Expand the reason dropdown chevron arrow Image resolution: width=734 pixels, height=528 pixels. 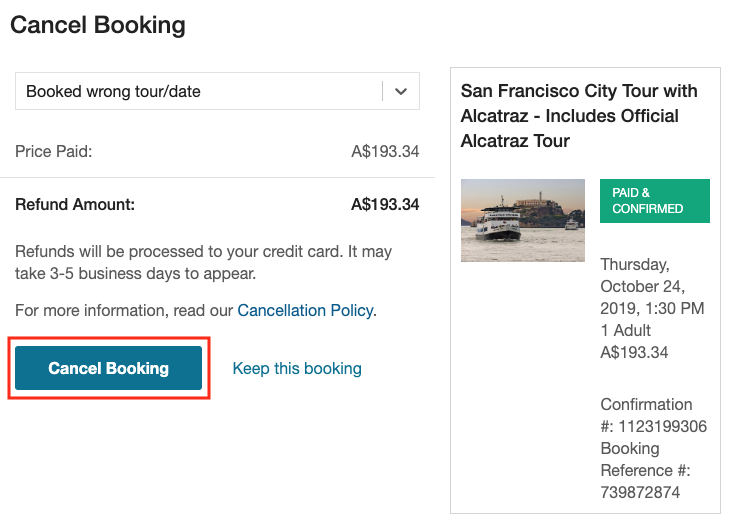401,91
